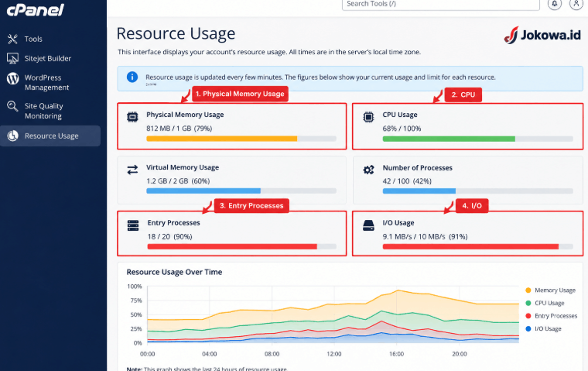This screenshot has height=371, width=588.
Task: Click the WordPress logo icon in sidebar
Action: click(12, 78)
